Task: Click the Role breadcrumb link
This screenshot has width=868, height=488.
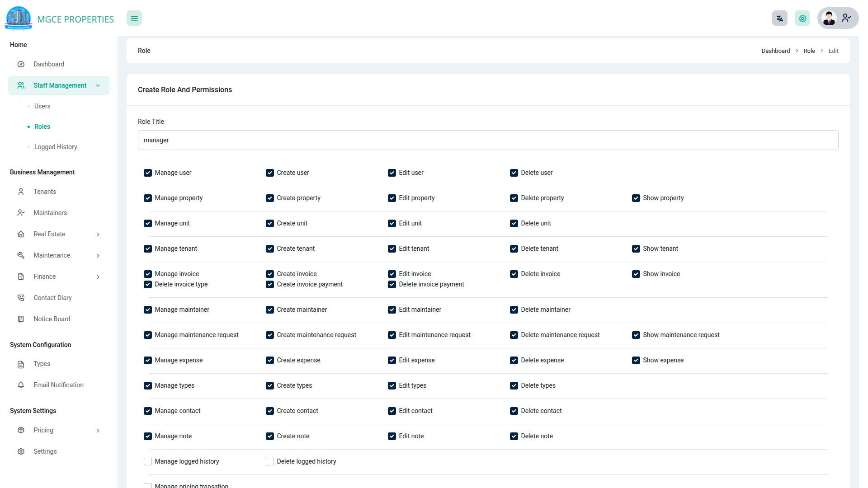Action: 809,51
